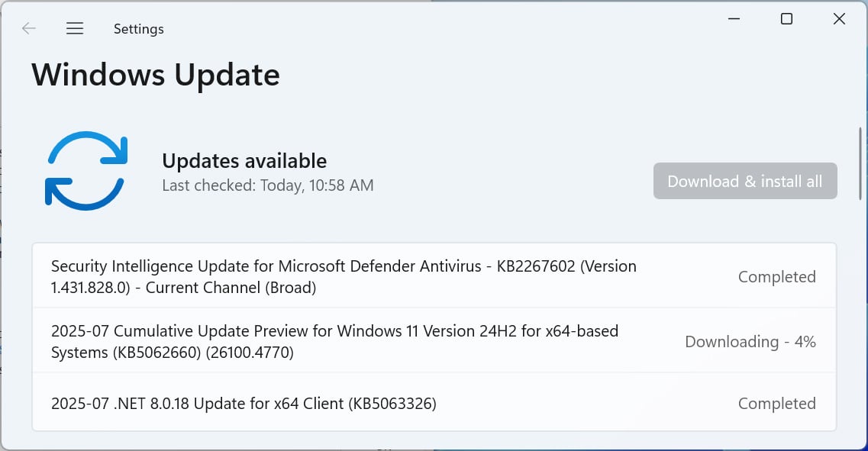Click Completed status on .NET update
868x451 pixels.
click(776, 403)
